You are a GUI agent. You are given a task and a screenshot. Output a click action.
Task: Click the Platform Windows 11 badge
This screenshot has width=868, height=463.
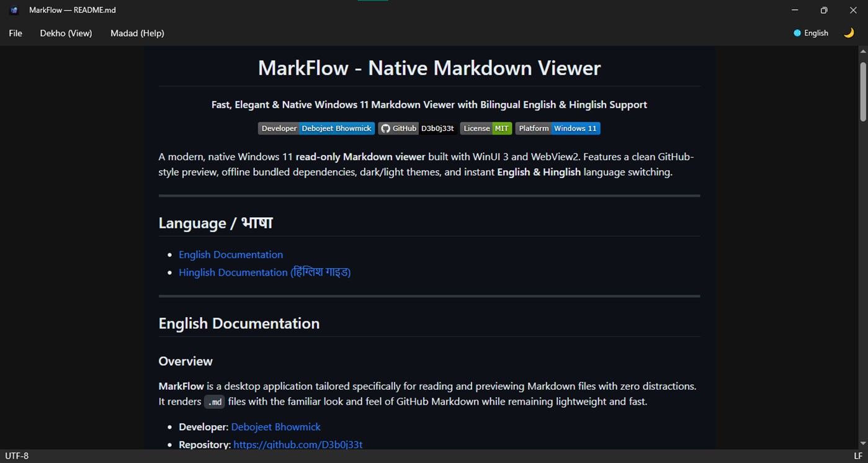[558, 128]
